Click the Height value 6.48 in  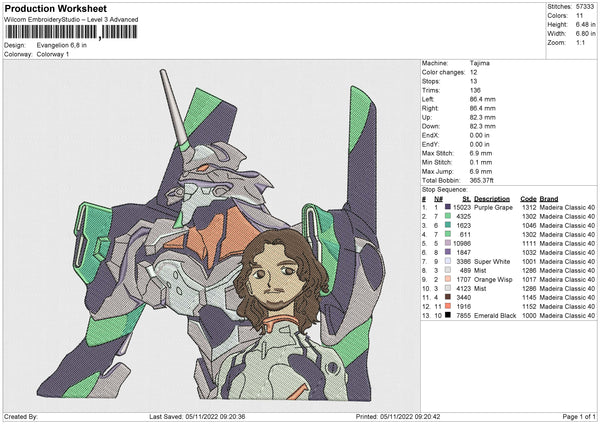click(585, 24)
